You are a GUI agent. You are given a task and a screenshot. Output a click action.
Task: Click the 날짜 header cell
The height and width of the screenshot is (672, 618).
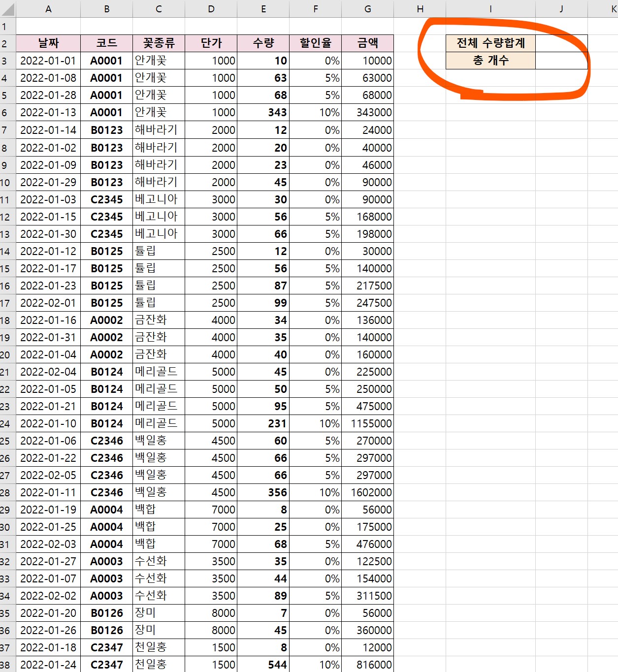click(x=48, y=43)
